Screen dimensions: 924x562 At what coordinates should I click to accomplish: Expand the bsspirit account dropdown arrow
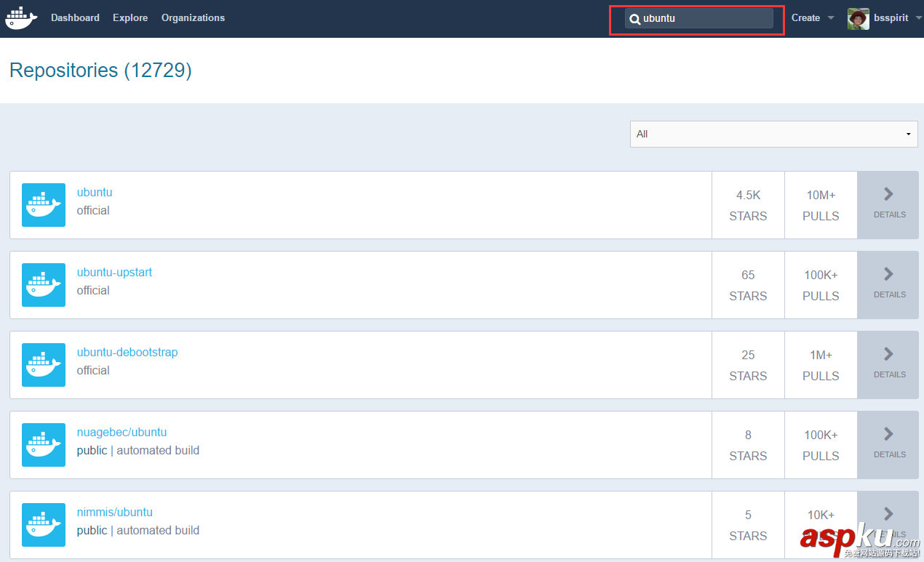(919, 18)
